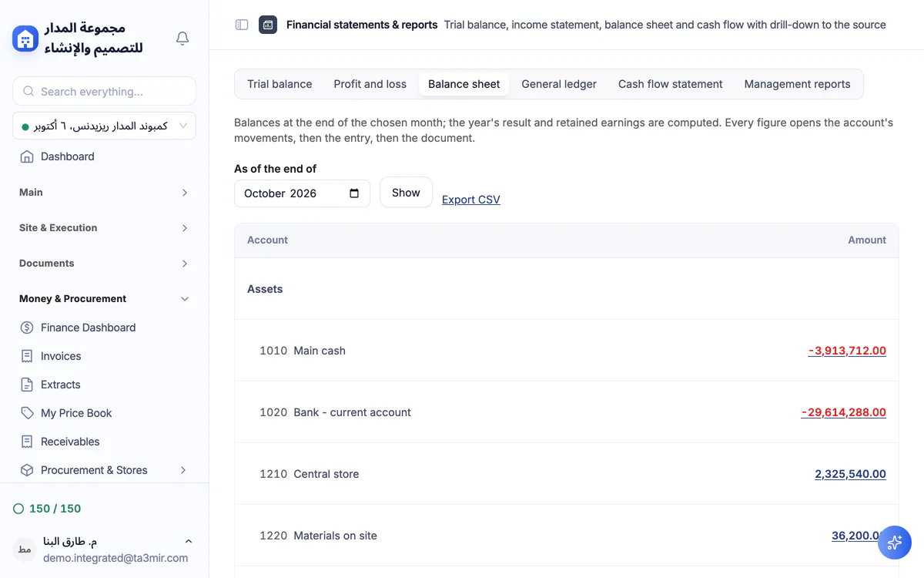Click the 1210 Central store account name
This screenshot has height=578, width=924.
pos(309,474)
